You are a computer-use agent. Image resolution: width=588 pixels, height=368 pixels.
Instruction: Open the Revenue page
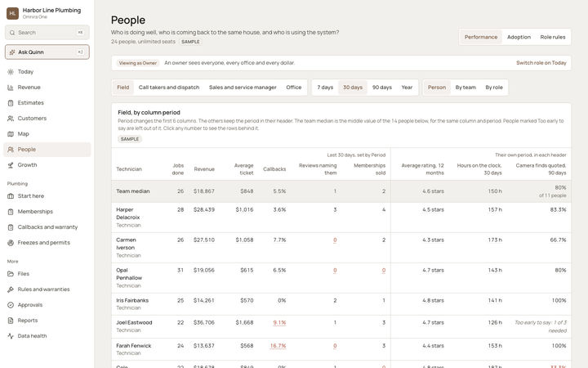(47, 88)
